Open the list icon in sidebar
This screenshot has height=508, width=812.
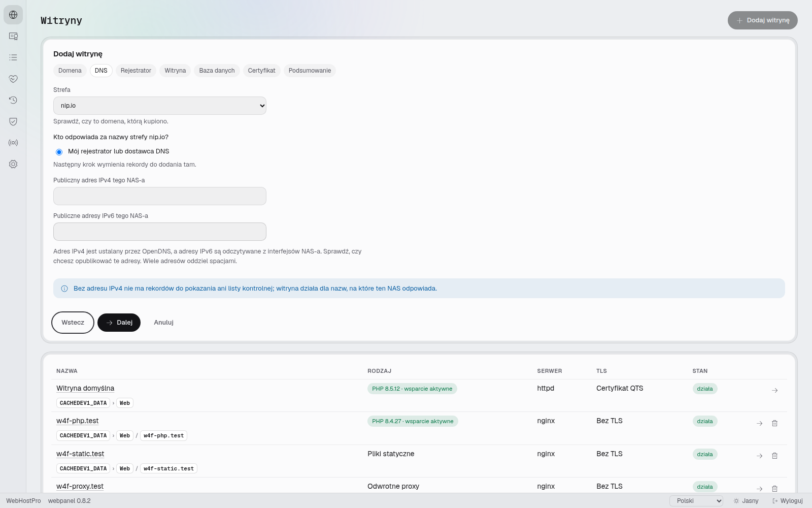click(13, 57)
